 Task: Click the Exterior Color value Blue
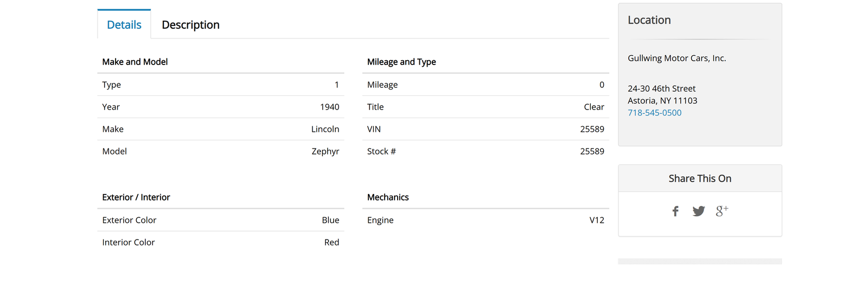pyautogui.click(x=330, y=220)
